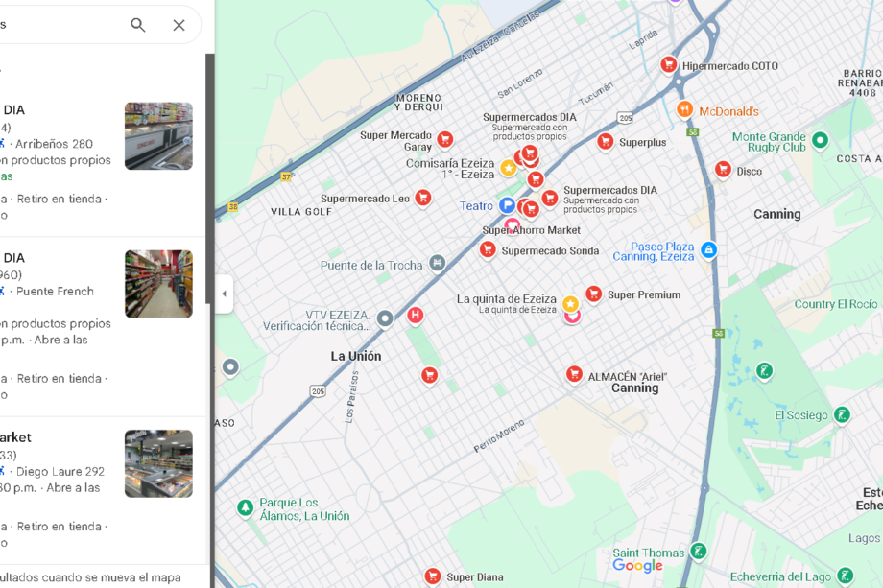Select the Hipermercado COTO map pin
The height and width of the screenshot is (588, 883).
(668, 64)
